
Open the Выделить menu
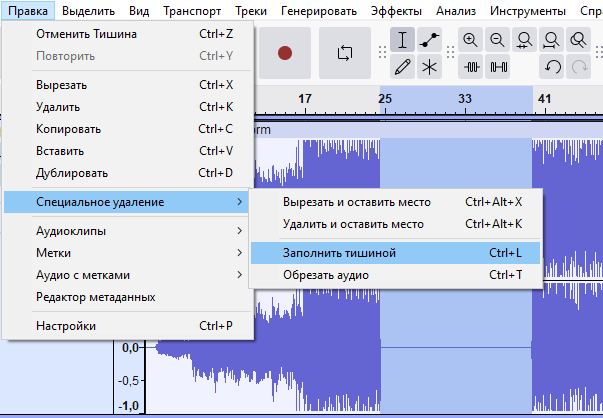pos(88,11)
